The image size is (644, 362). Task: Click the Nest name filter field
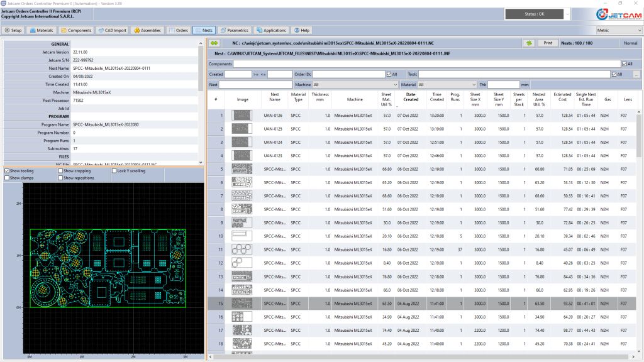pos(255,85)
